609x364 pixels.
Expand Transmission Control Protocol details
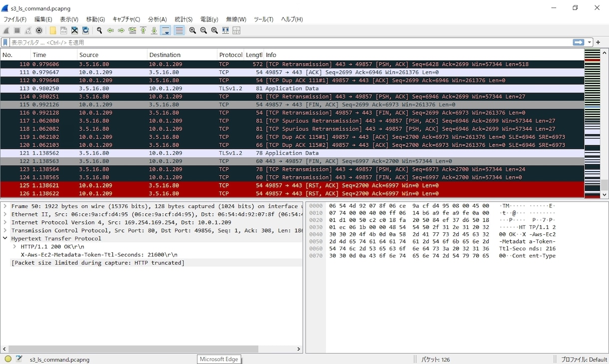coord(5,230)
